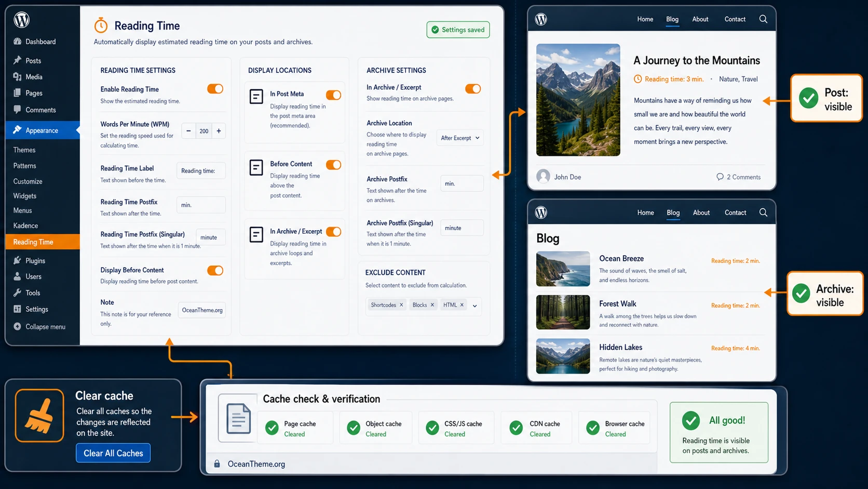Viewport: 868px width, 489px height.
Task: Toggle In Archive / Excerpt display location switch
Action: (333, 232)
